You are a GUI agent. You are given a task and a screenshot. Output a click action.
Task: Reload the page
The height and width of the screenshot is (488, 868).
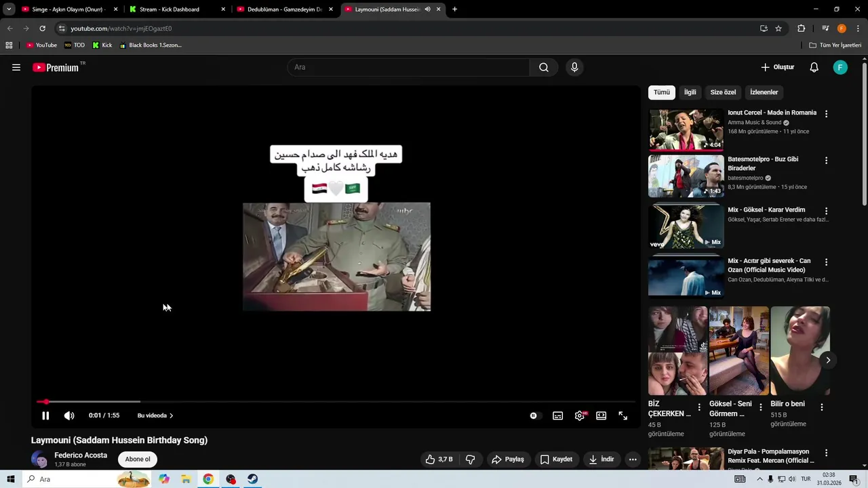pyautogui.click(x=42, y=28)
